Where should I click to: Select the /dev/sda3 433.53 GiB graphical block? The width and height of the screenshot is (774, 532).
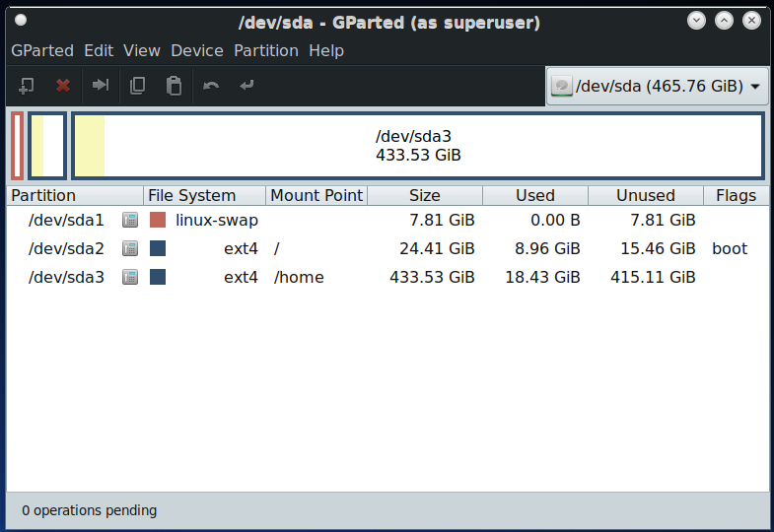coord(418,146)
